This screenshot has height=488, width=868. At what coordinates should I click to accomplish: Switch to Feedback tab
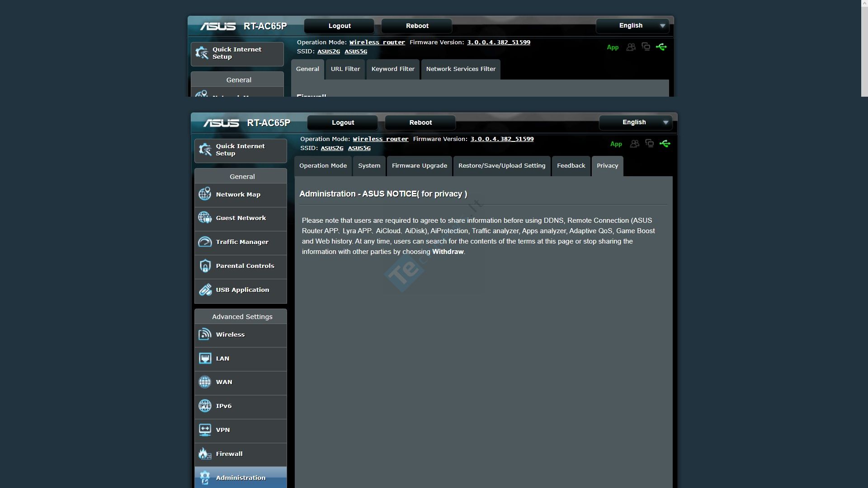coord(571,166)
